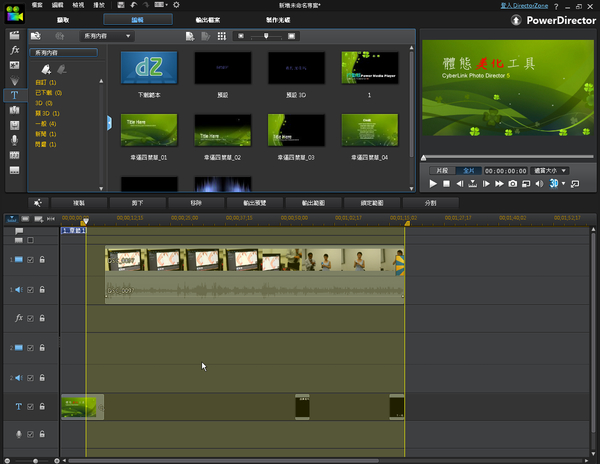600x464 pixels.
Task: Switch to the 輸出檔案 tab
Action: coord(209,20)
